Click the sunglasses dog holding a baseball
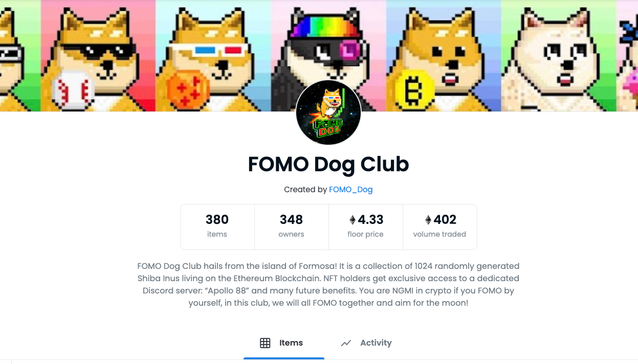The image size is (638, 364). pyautogui.click(x=98, y=56)
